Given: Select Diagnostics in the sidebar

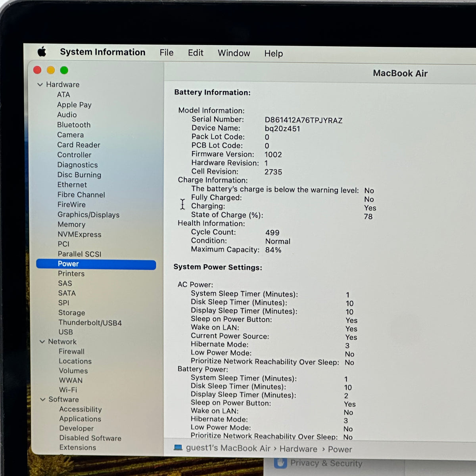Looking at the screenshot, I should click(x=77, y=165).
